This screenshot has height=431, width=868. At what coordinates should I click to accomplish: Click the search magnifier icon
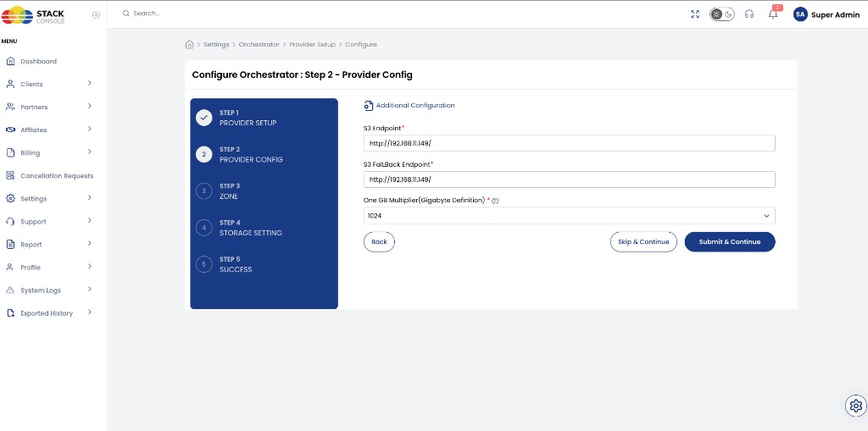(x=126, y=14)
